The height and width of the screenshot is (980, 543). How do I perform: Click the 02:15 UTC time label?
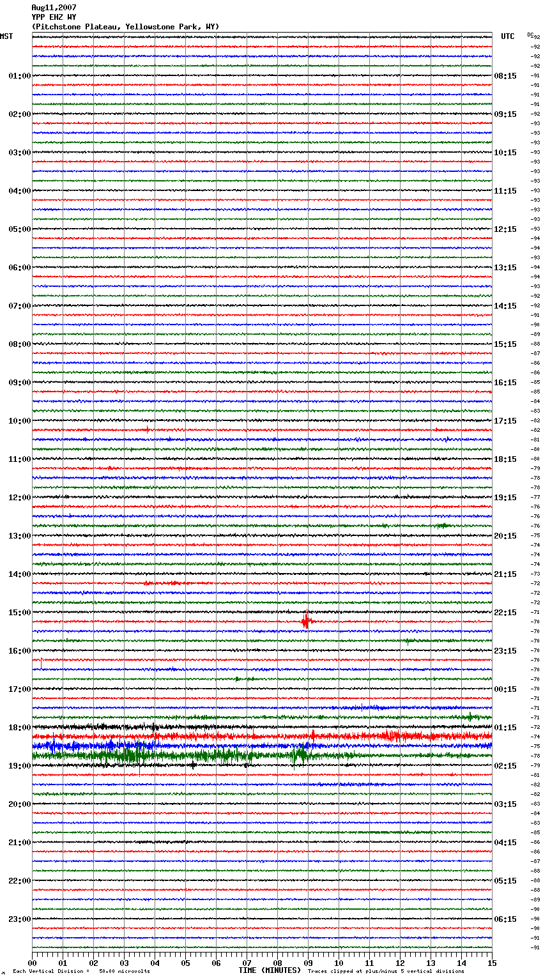pos(505,766)
